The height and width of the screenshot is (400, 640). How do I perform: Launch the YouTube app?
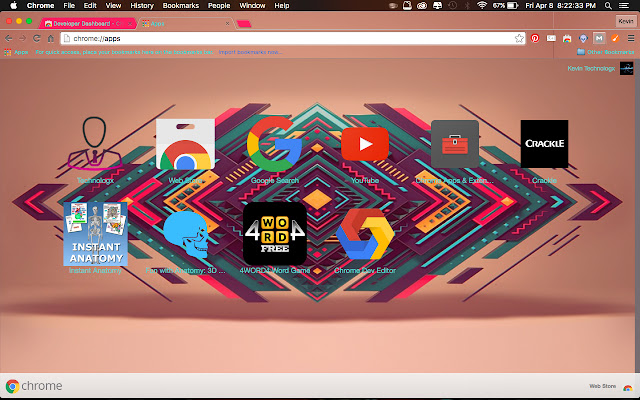365,144
